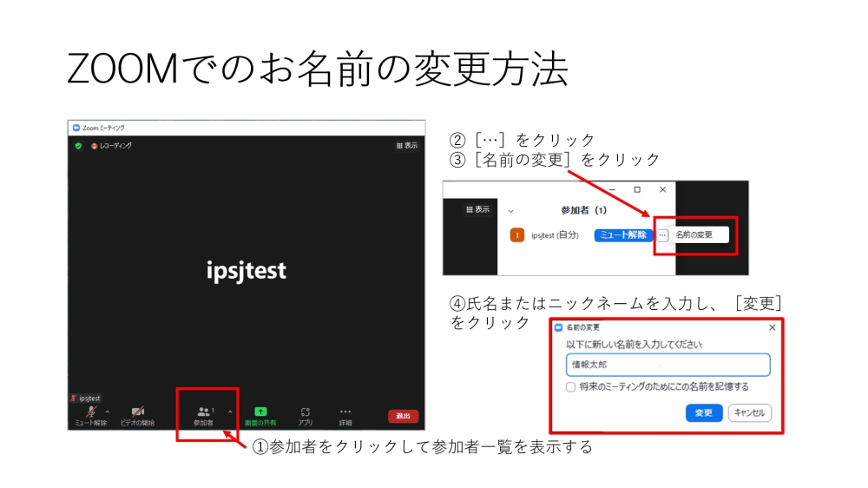Viewport: 868px width, 488px height.
Task: Open 詳細 more options icon in toolbar
Action: (345, 412)
